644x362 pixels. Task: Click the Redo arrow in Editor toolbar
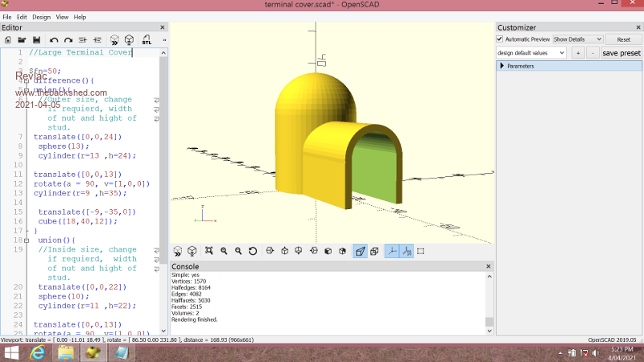(68, 39)
